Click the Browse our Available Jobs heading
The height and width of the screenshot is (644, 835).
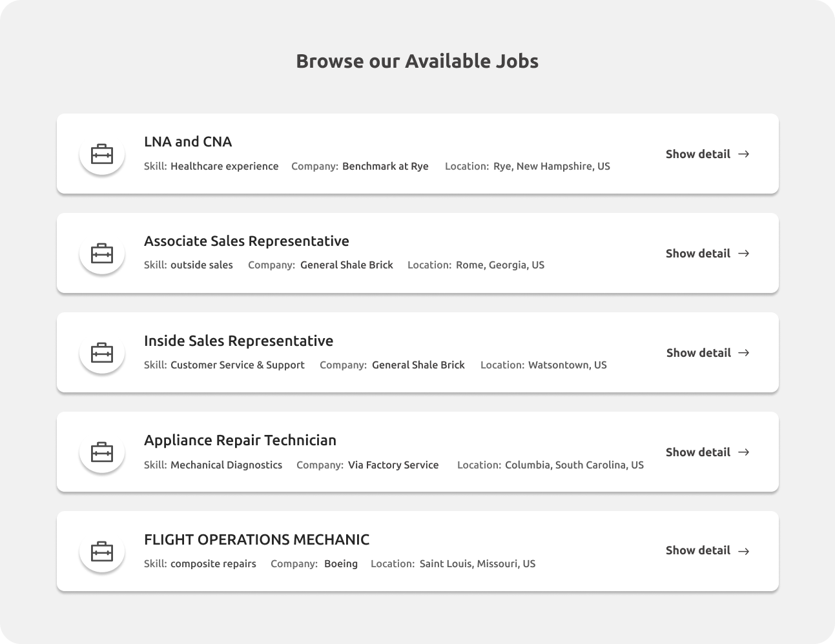click(417, 61)
